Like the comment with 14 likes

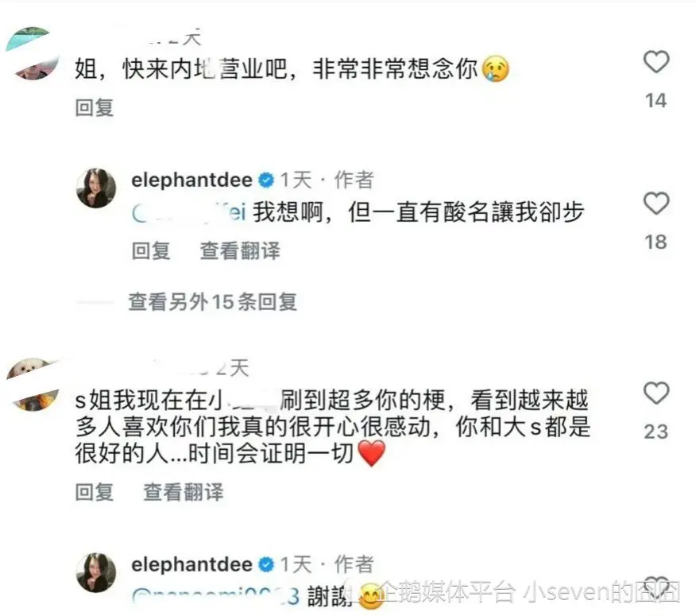(x=656, y=62)
